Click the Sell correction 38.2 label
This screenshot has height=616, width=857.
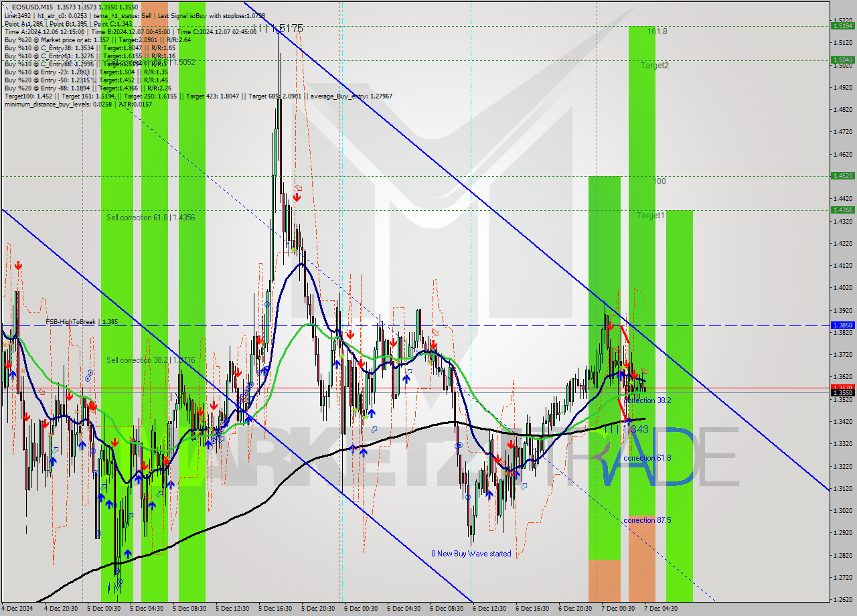[x=151, y=360]
